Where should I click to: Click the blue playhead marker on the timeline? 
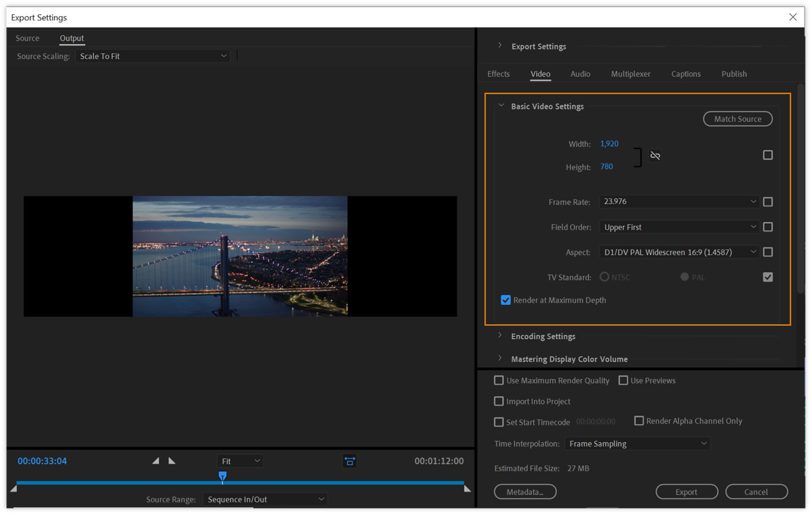222,476
